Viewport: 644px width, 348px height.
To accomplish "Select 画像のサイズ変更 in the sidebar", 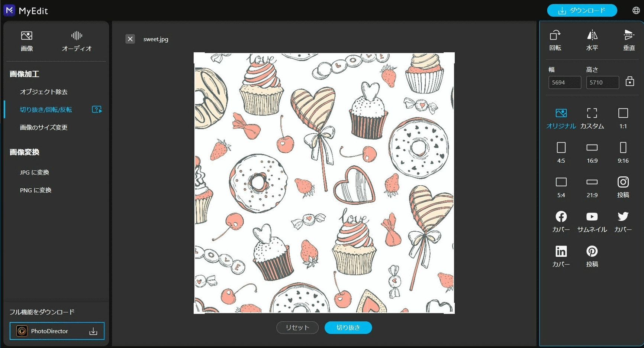I will pyautogui.click(x=44, y=127).
